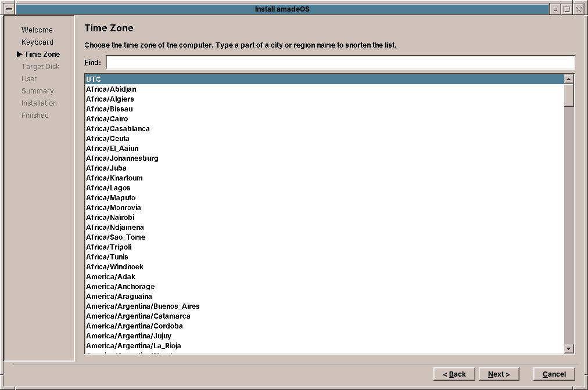Screen dimensions: 588x390
Task: Select the Finished step in sidebar
Action: pyautogui.click(x=35, y=115)
